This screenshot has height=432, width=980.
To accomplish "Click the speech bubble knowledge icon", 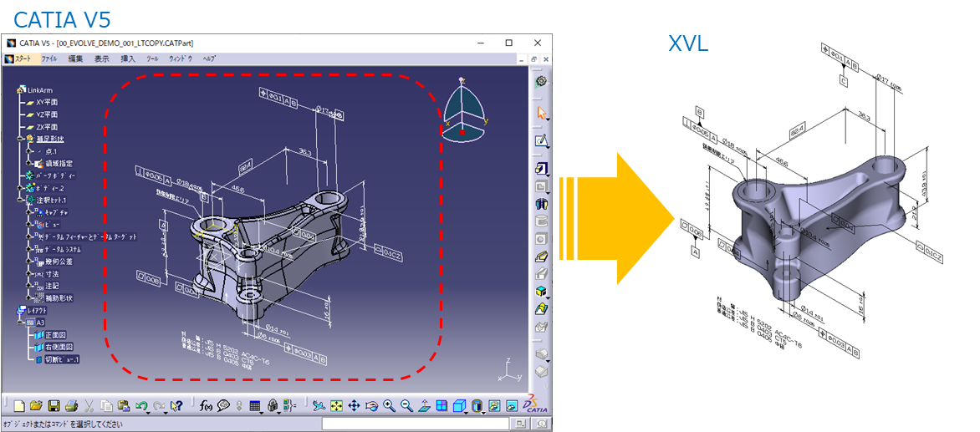I will 223,406.
